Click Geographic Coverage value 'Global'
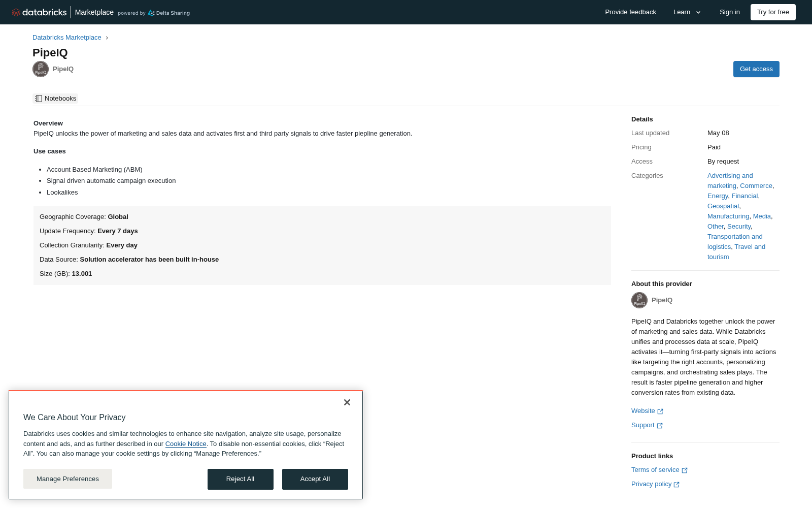Image resolution: width=812 pixels, height=508 pixels. [x=118, y=217]
